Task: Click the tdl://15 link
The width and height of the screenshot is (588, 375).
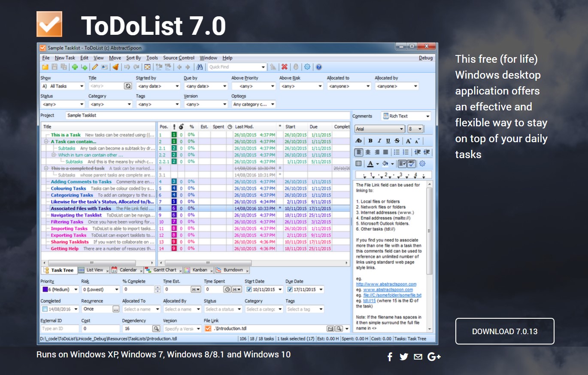Action: pyautogui.click(x=370, y=301)
